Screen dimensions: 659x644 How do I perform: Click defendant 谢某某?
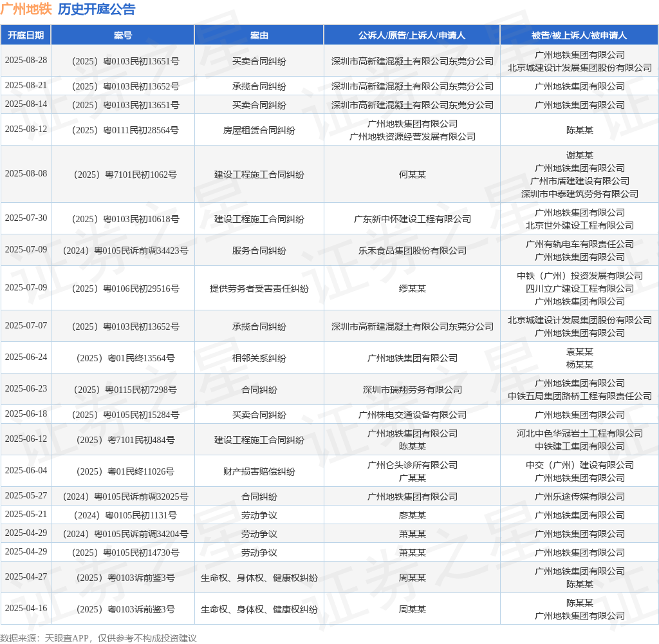coord(579,156)
